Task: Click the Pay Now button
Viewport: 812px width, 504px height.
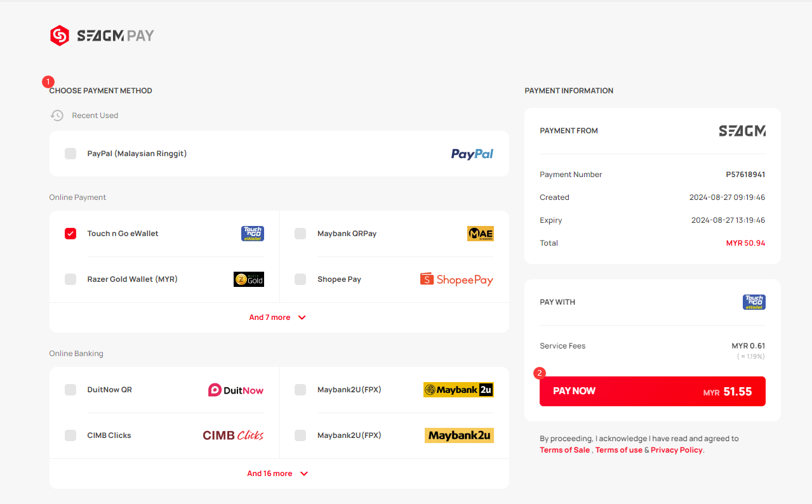Action: (653, 391)
